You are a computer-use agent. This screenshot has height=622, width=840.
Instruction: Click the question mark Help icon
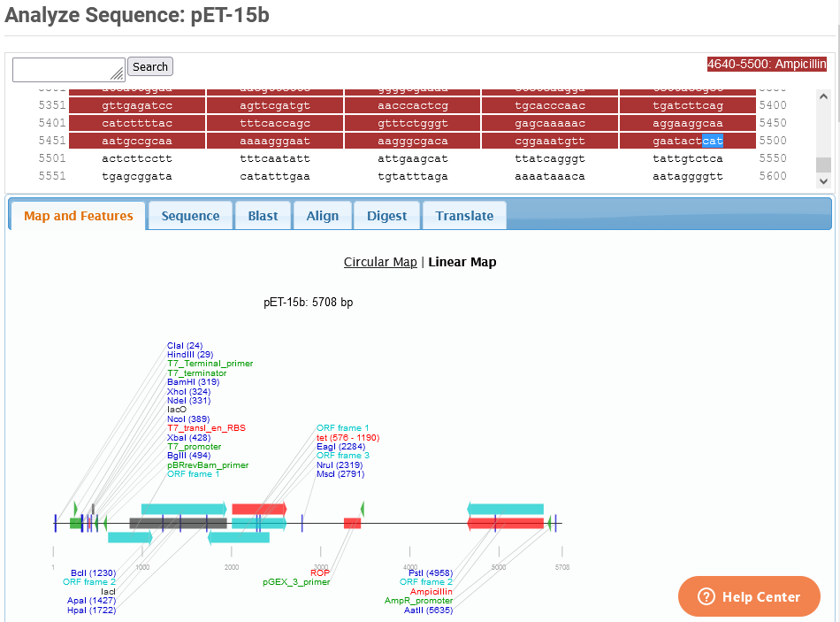[706, 596]
